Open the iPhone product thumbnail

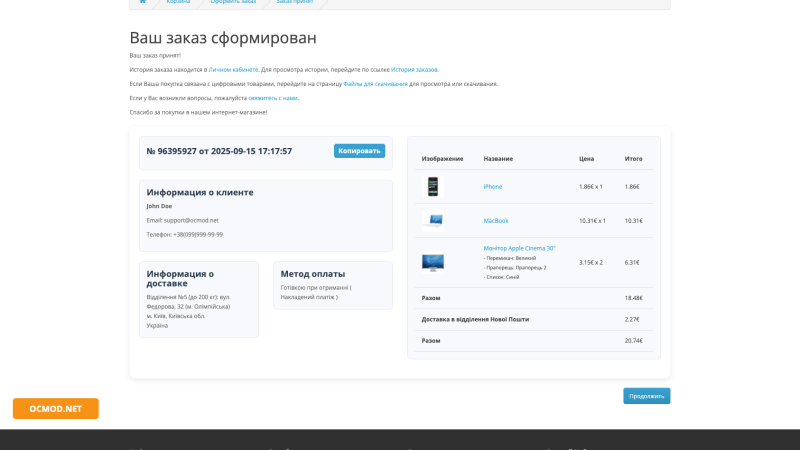click(x=433, y=187)
